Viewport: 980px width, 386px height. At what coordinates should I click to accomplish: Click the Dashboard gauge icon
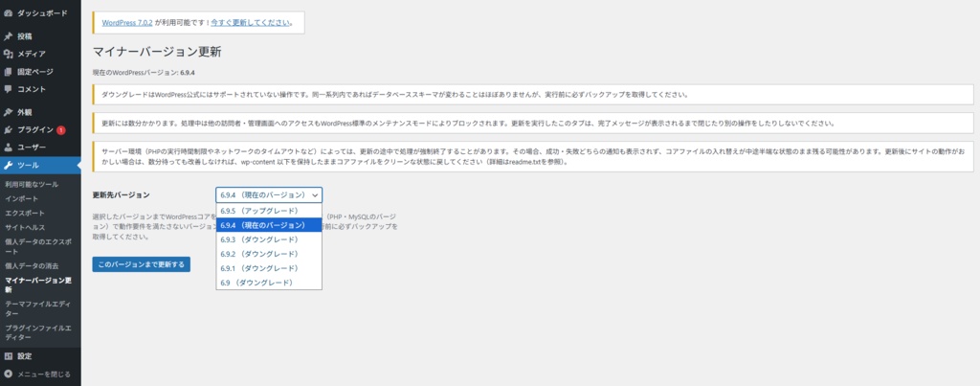tap(8, 12)
